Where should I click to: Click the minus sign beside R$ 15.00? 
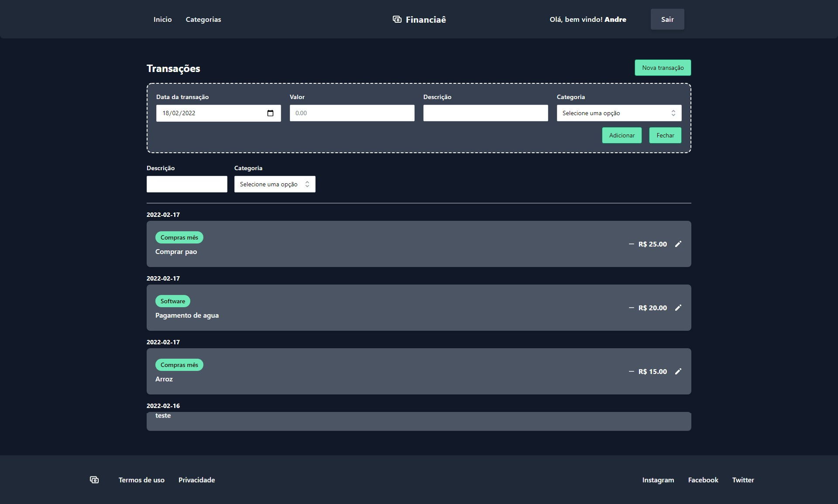631,371
